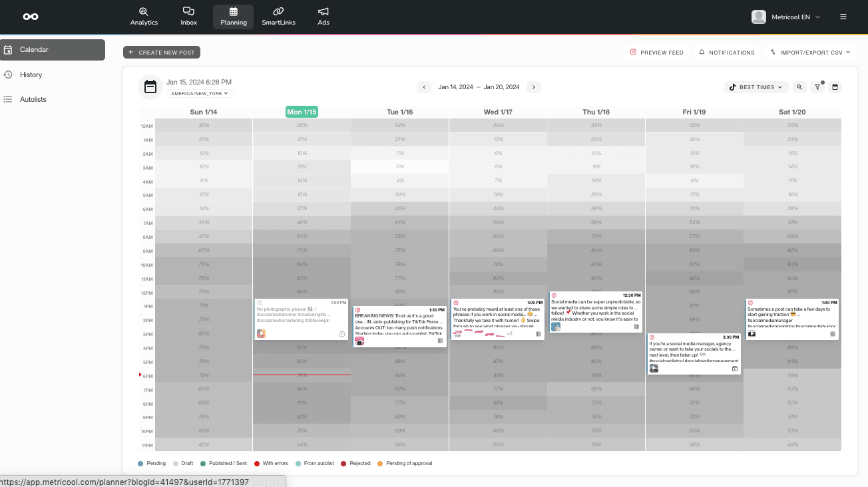Click the next week arrow
The height and width of the screenshot is (487, 868).
coord(533,86)
